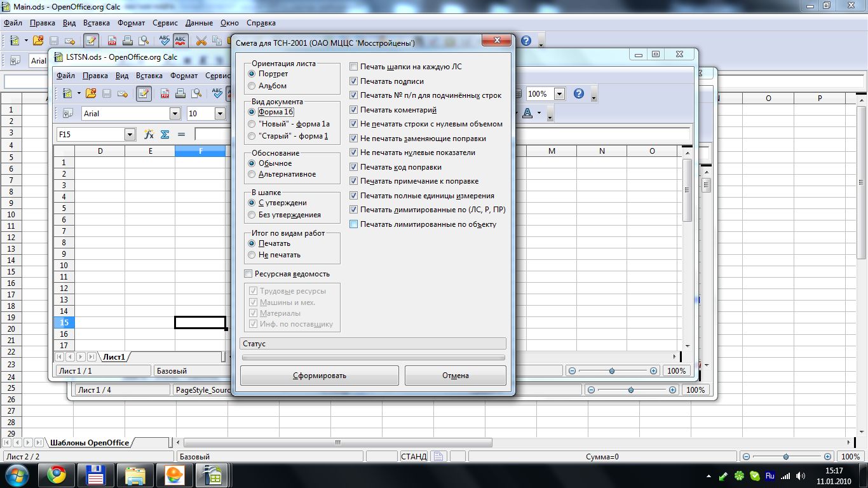
Task: Open Name Box dropdown showing F15
Action: 130,134
